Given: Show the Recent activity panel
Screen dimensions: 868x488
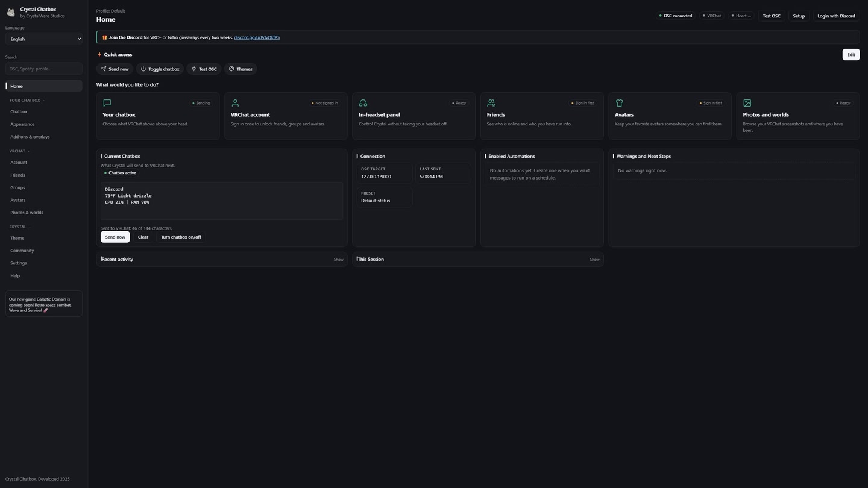Looking at the screenshot, I should [339, 260].
